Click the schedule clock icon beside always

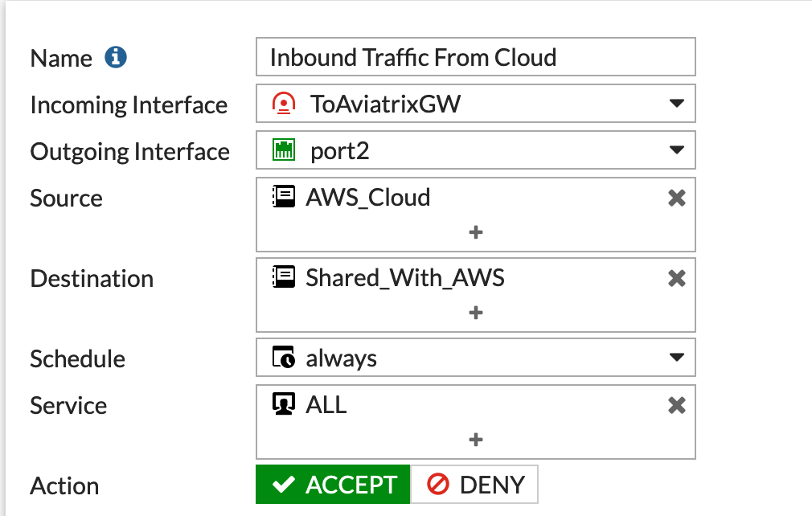282,358
